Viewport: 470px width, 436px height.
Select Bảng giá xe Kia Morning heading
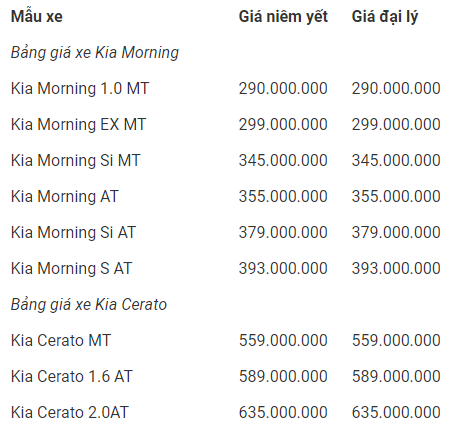click(95, 53)
